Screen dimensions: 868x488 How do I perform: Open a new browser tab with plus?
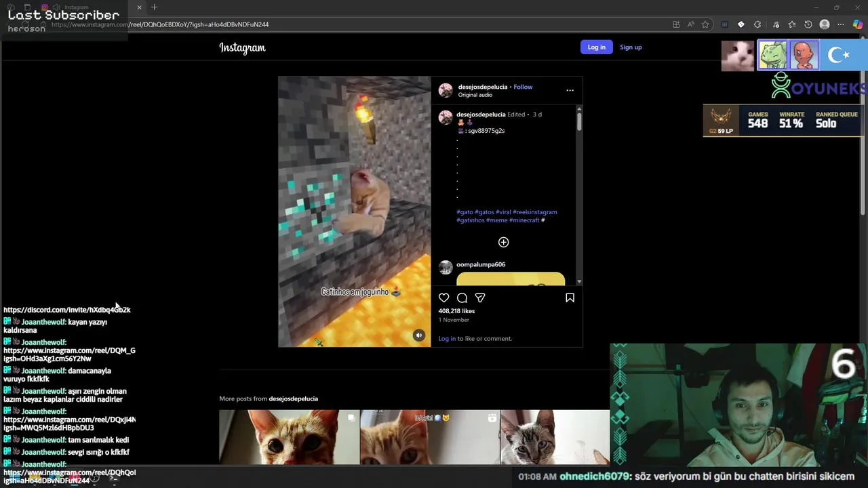click(154, 7)
